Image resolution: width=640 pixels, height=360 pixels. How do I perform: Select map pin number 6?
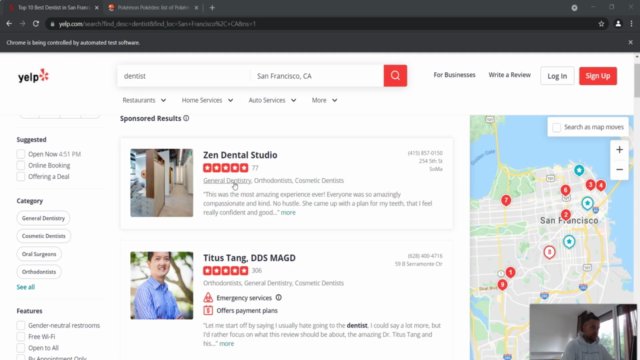[565, 190]
